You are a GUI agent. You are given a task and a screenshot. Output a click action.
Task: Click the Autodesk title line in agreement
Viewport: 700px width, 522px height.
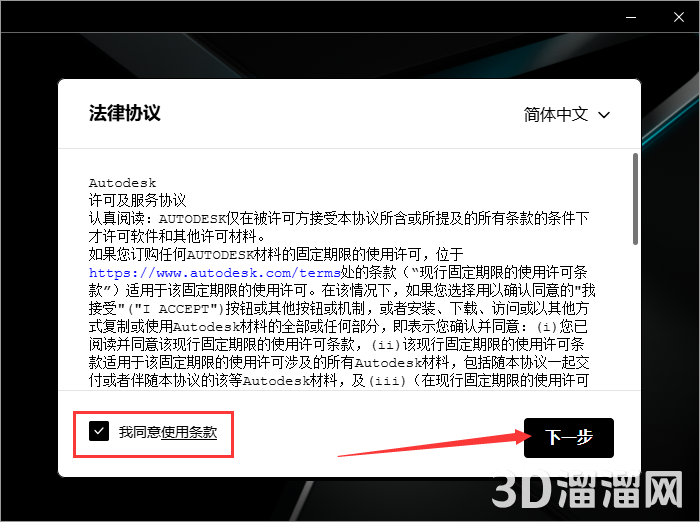pos(122,183)
